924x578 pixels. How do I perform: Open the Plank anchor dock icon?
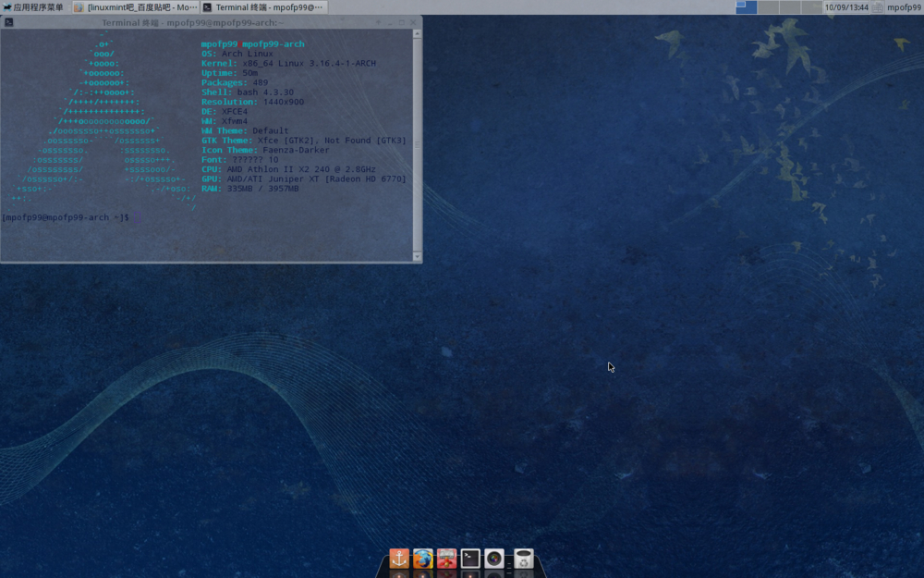[x=399, y=559]
